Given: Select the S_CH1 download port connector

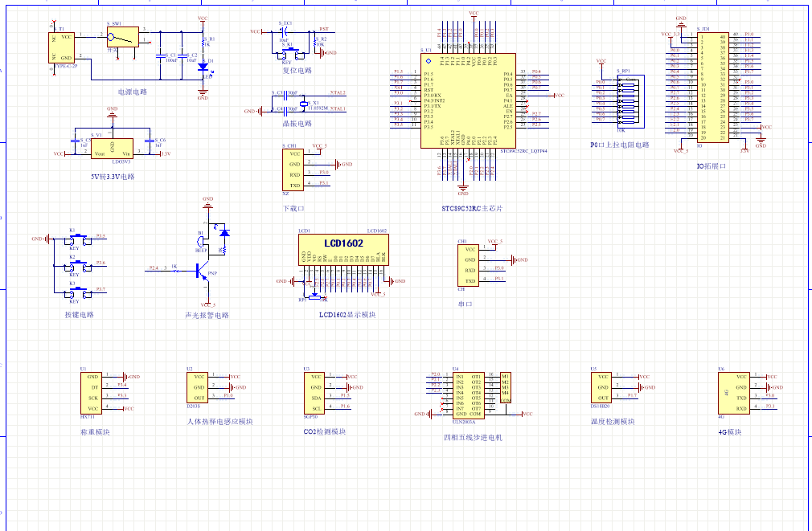Looking at the screenshot, I should click(293, 170).
